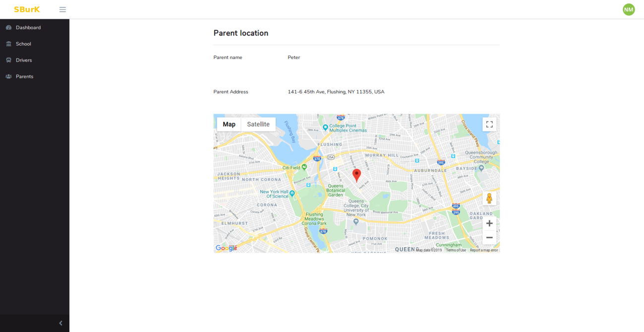
Task: Collapse the sidebar using the bottom chevron
Action: [60, 323]
